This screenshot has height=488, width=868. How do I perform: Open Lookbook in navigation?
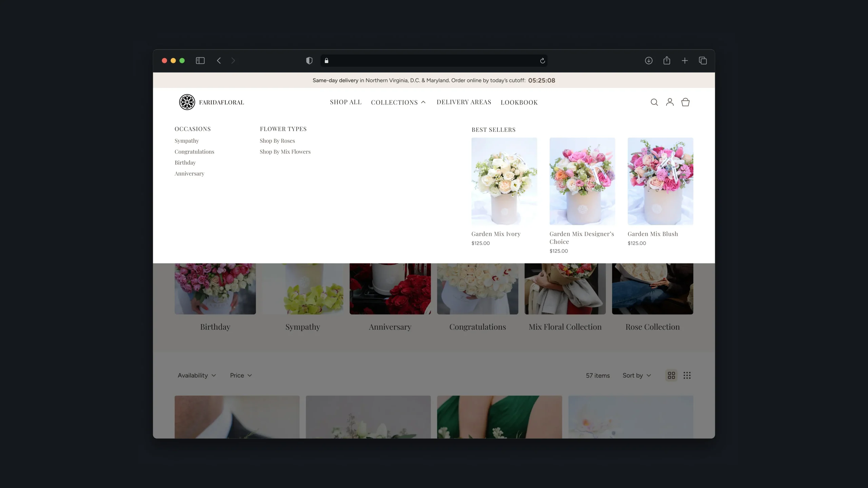(519, 102)
